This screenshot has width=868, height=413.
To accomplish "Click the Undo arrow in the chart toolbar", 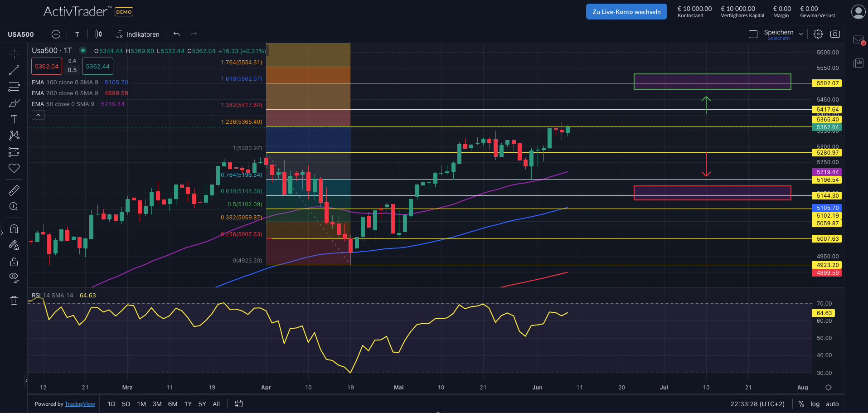I will pos(176,34).
